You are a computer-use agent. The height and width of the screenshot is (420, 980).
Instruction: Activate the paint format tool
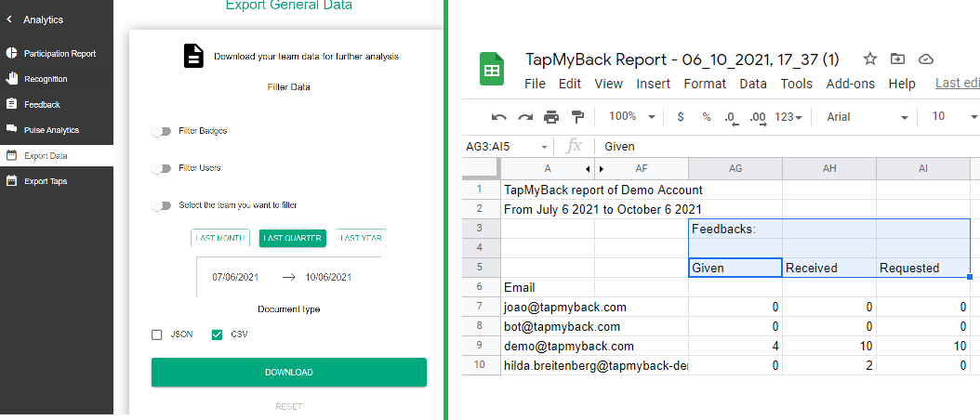577,117
